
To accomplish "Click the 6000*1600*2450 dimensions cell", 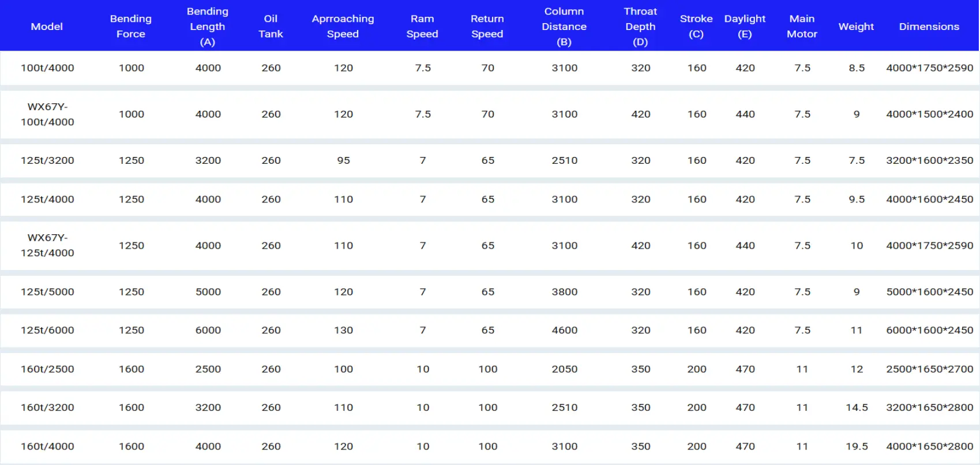I will coord(929,331).
